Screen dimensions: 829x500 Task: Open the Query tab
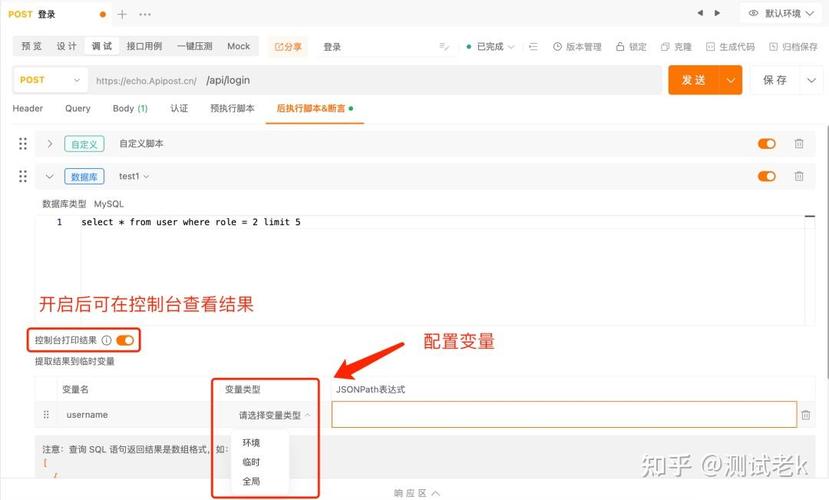(78, 108)
